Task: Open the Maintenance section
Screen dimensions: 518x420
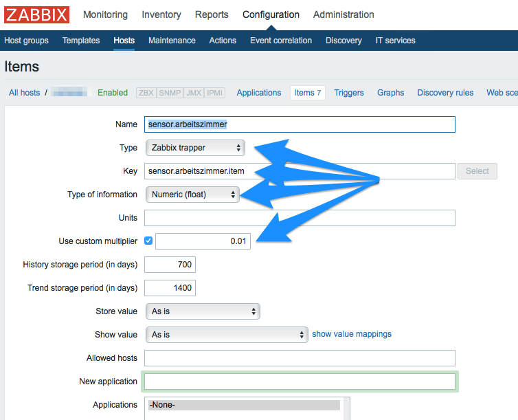Action: click(172, 41)
